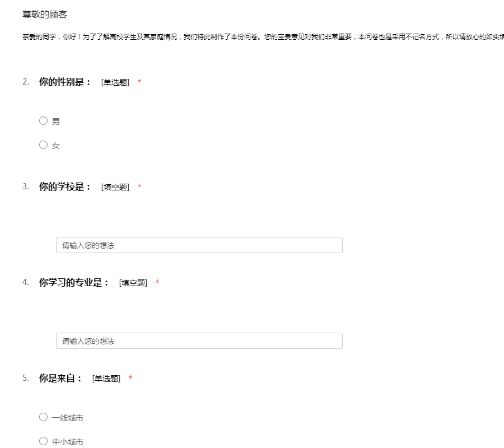Click the 你学习的专业是 question title
The image size is (504, 448).
click(x=74, y=283)
